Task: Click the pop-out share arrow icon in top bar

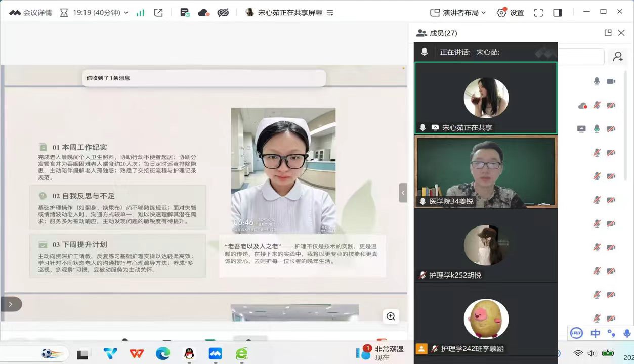Action: [158, 13]
